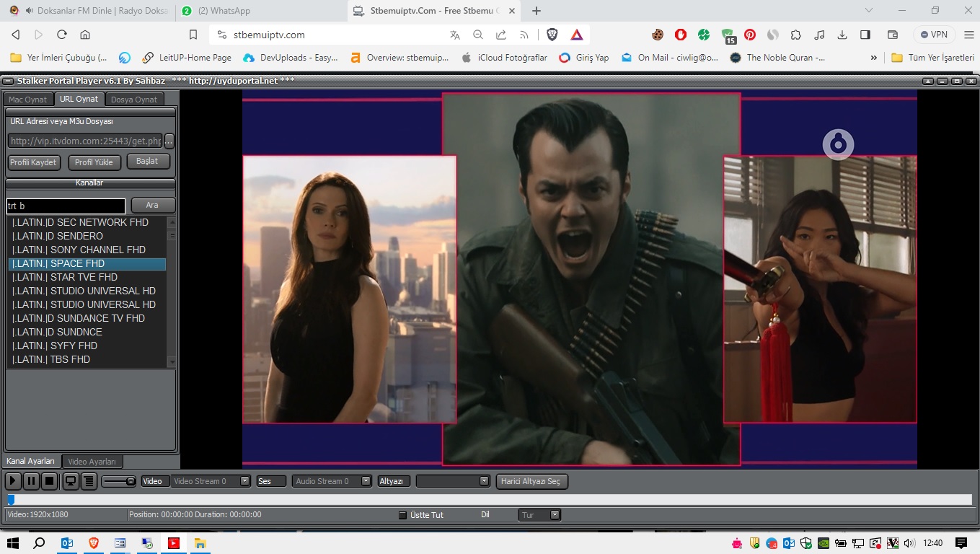Image resolution: width=980 pixels, height=554 pixels.
Task: Toggle the fullscreen monitor icon in player
Action: pos(71,481)
